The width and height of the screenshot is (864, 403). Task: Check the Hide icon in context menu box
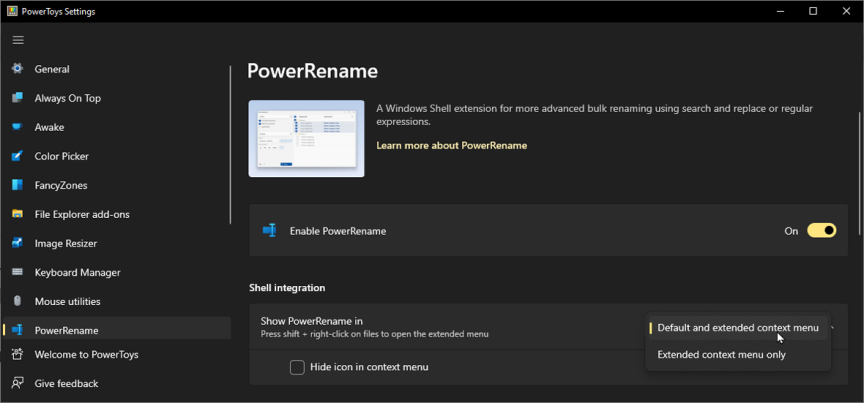[297, 367]
